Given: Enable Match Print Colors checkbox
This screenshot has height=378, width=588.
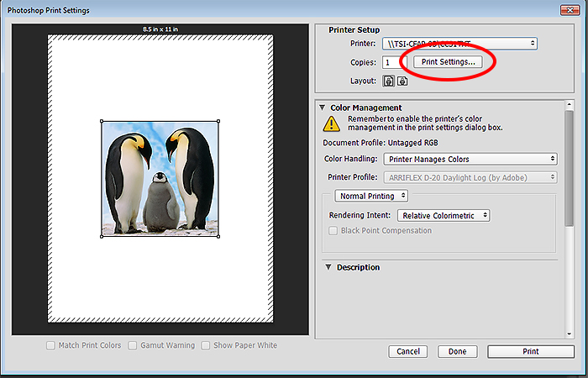Looking at the screenshot, I should coord(52,345).
